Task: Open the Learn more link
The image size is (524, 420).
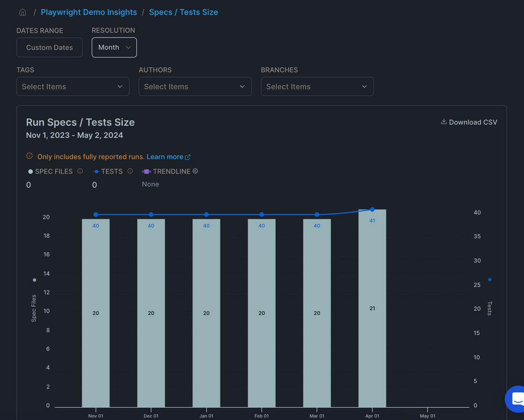Action: point(164,157)
